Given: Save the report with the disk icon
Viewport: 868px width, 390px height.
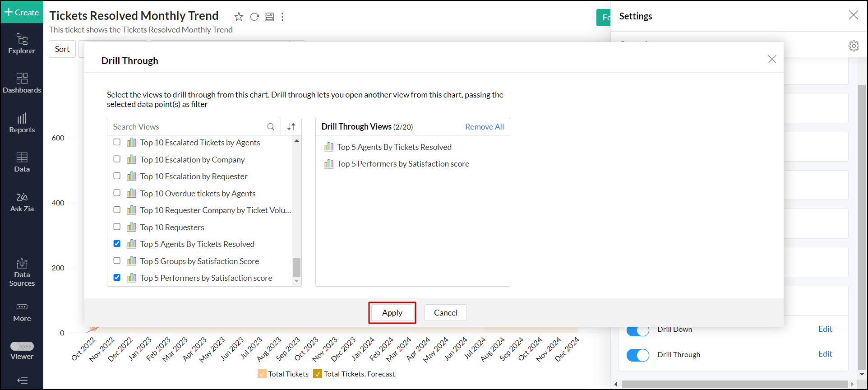Looking at the screenshot, I should click(269, 17).
